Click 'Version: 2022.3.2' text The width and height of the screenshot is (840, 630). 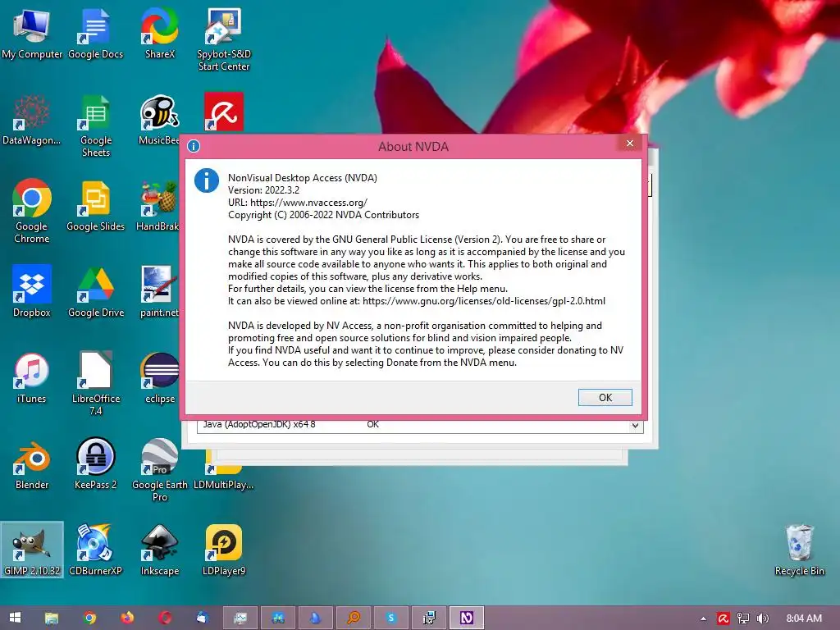coord(263,190)
